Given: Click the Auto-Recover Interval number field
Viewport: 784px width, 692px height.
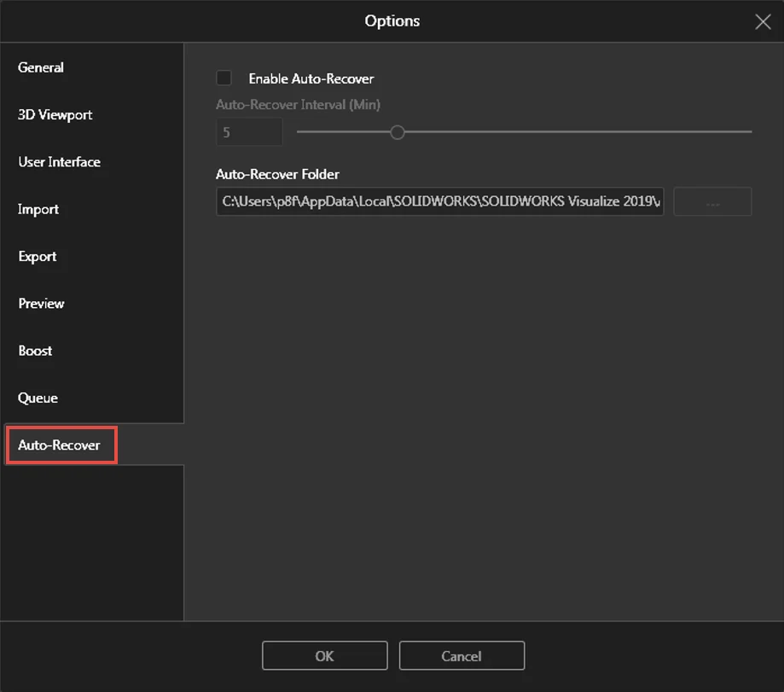Looking at the screenshot, I should click(248, 132).
